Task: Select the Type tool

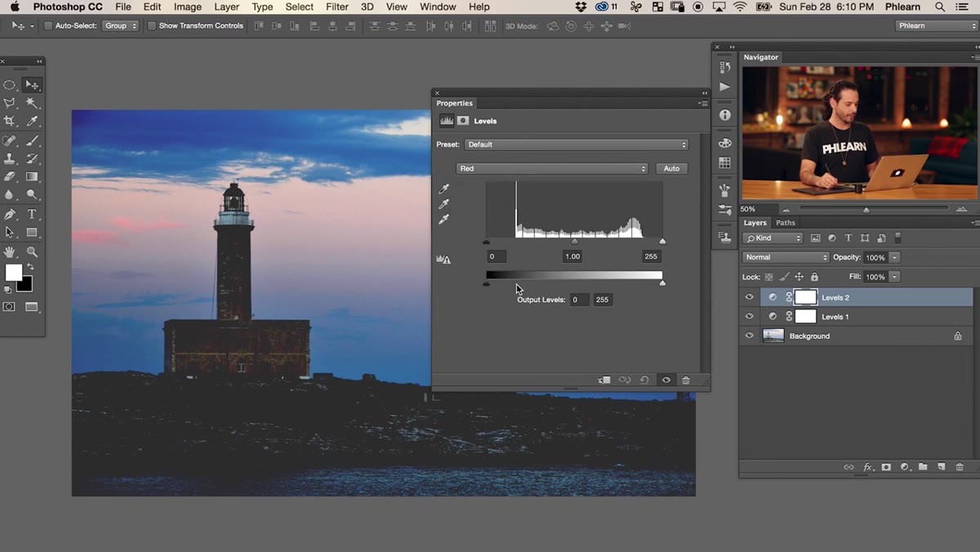Action: [x=32, y=215]
